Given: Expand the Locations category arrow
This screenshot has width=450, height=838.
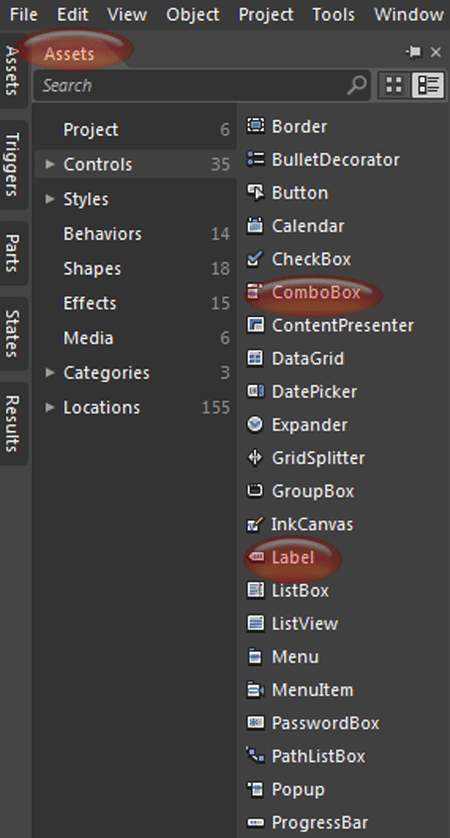Looking at the screenshot, I should pyautogui.click(x=50, y=407).
